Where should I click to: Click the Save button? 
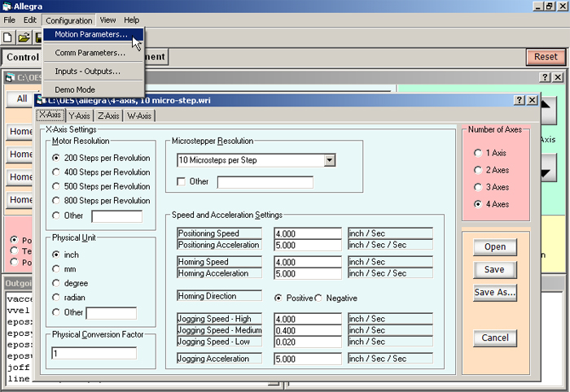click(495, 270)
